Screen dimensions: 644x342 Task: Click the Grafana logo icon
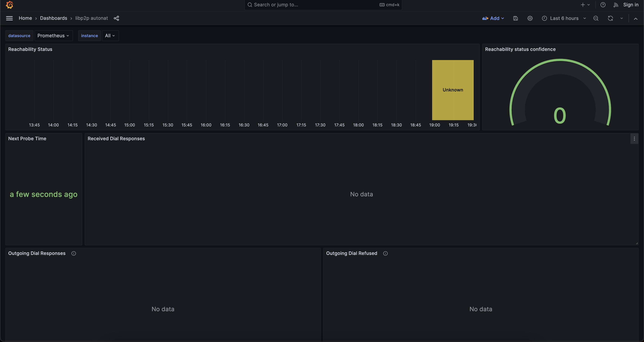coord(9,5)
